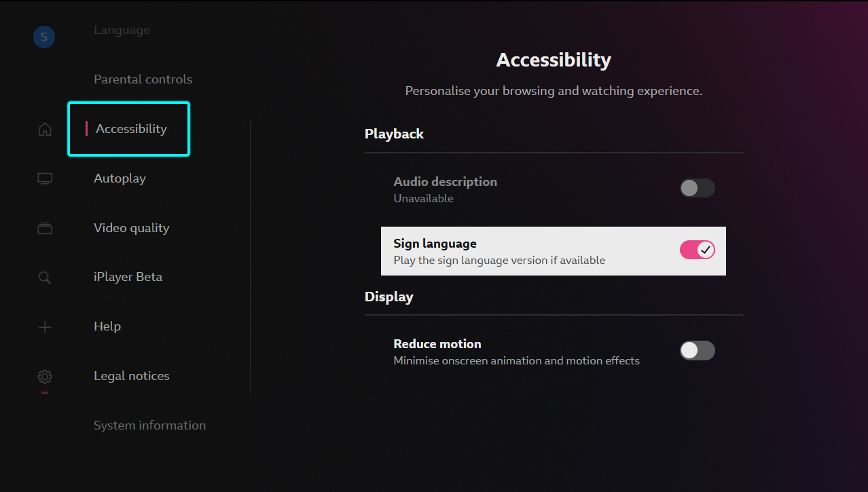The image size is (868, 492).
Task: Disable the Sign language switch
Action: pyautogui.click(x=697, y=250)
